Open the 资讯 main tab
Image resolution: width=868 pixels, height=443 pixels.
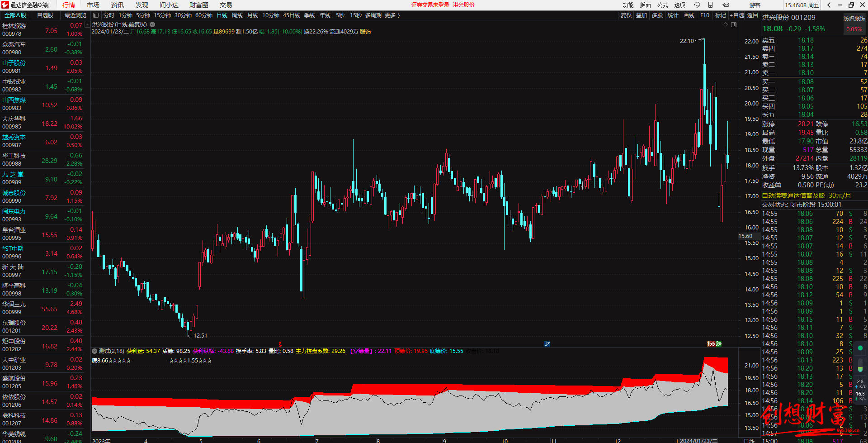118,5
